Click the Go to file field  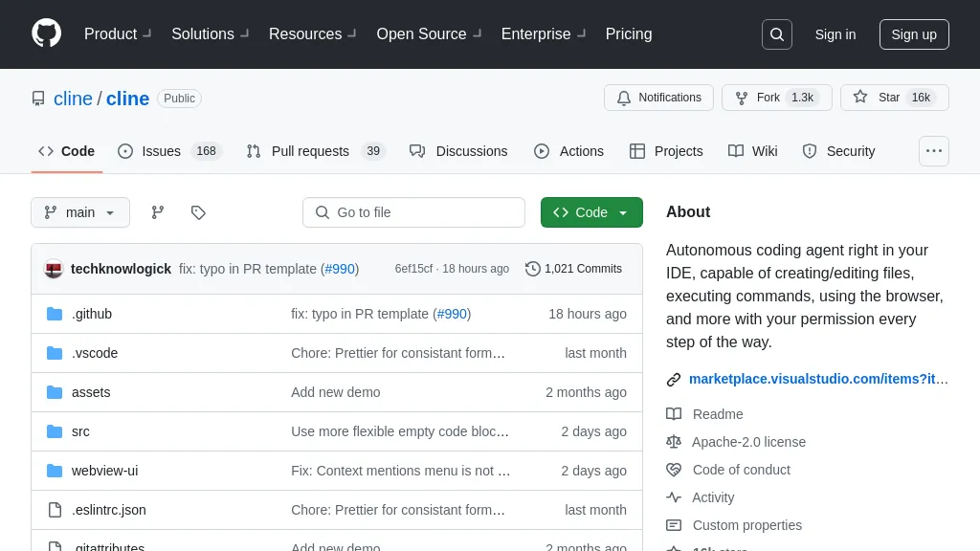pyautogui.click(x=413, y=212)
